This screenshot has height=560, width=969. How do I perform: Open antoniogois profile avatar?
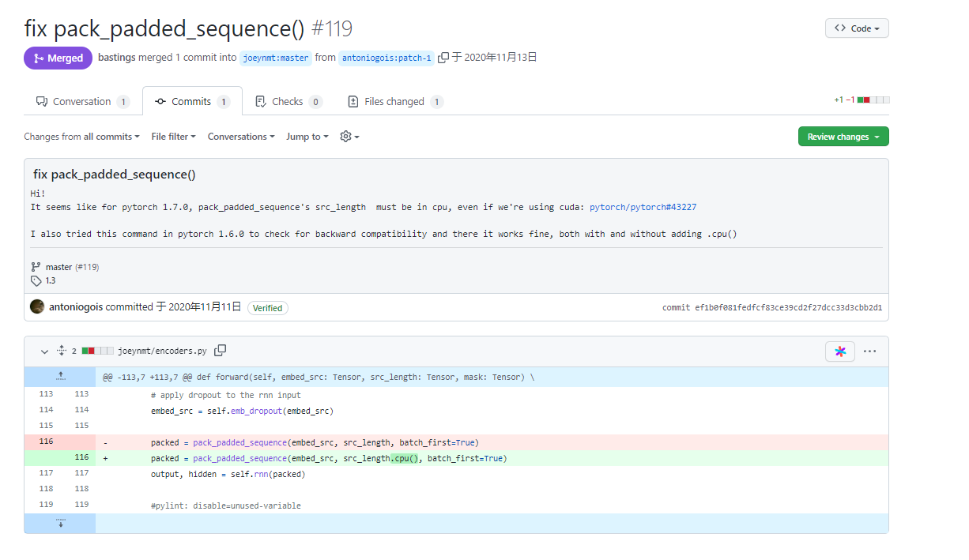tap(36, 306)
